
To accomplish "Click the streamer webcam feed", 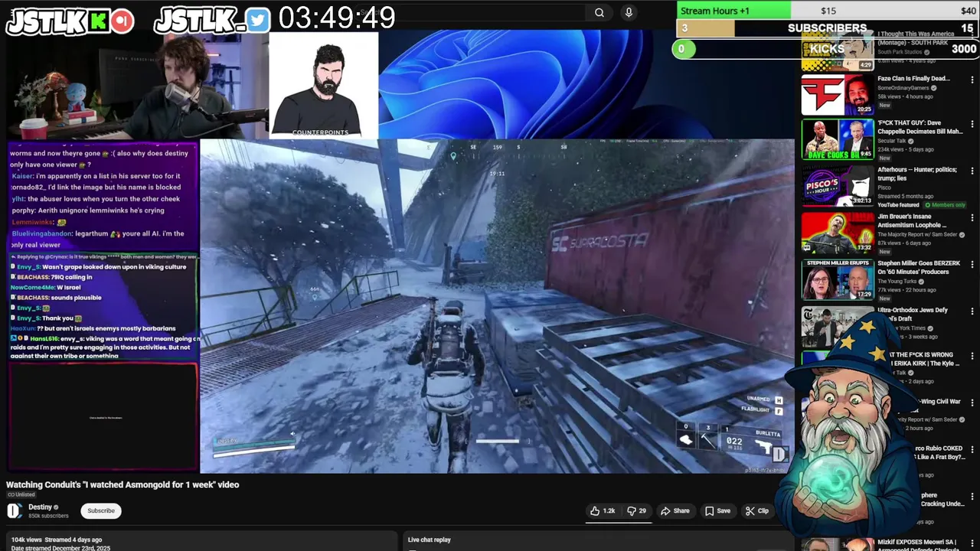I will coord(138,86).
